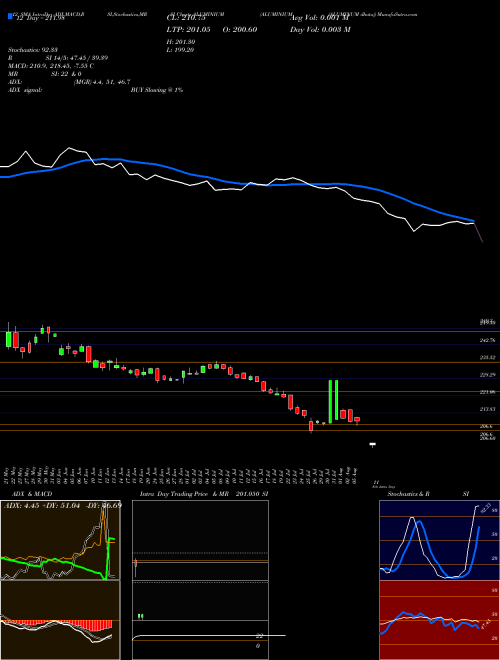Screen dimensions: 500x660
Task: Select the '12 Day = 211.98' legend text
Action: pyautogui.click(x=39, y=18)
